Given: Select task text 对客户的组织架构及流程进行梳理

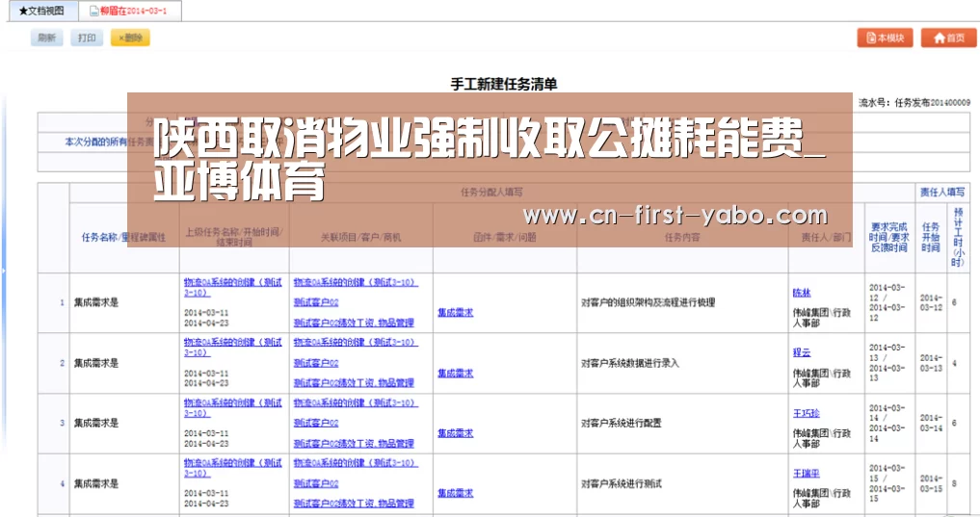Looking at the screenshot, I should (649, 302).
